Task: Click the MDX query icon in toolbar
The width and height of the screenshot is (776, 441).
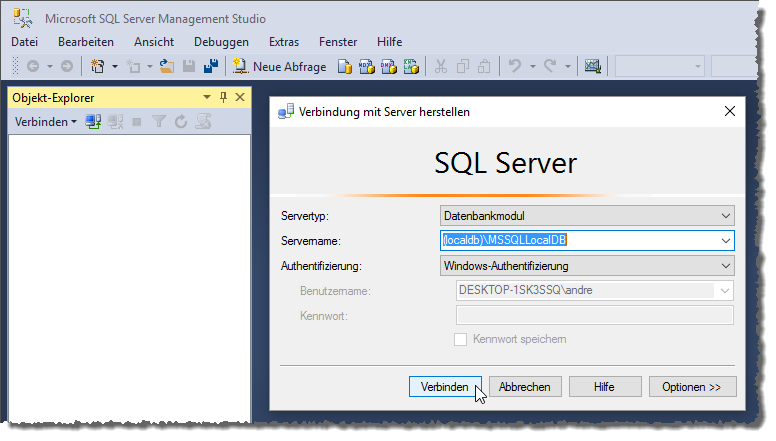Action: pos(367,66)
